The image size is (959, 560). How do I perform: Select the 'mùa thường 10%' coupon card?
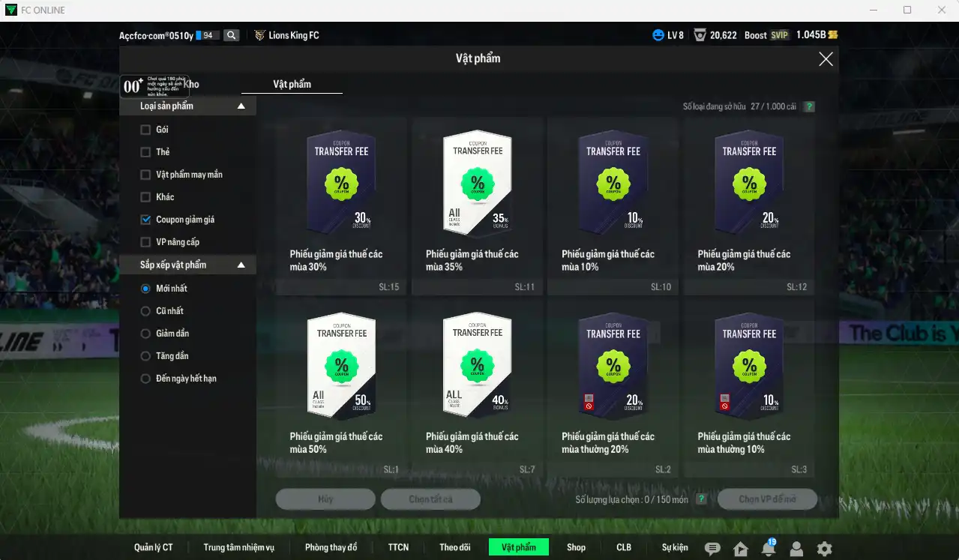tap(748, 388)
